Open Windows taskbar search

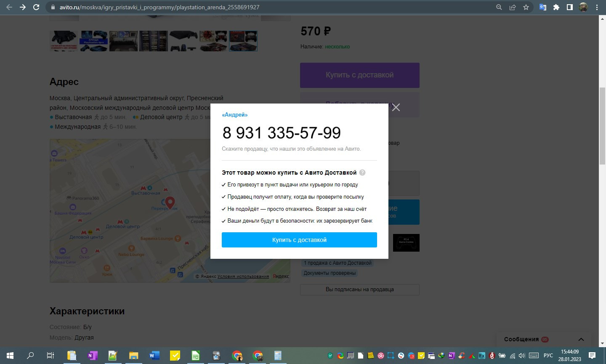click(x=30, y=356)
